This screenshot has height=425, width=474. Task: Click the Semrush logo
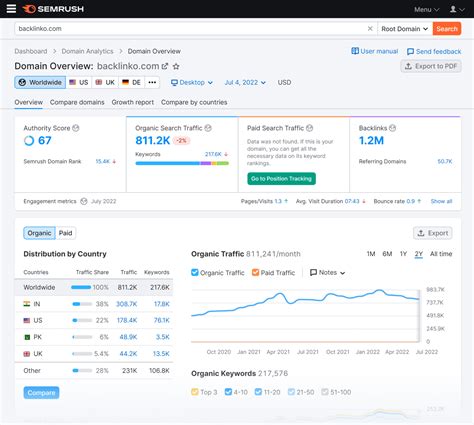coord(53,9)
